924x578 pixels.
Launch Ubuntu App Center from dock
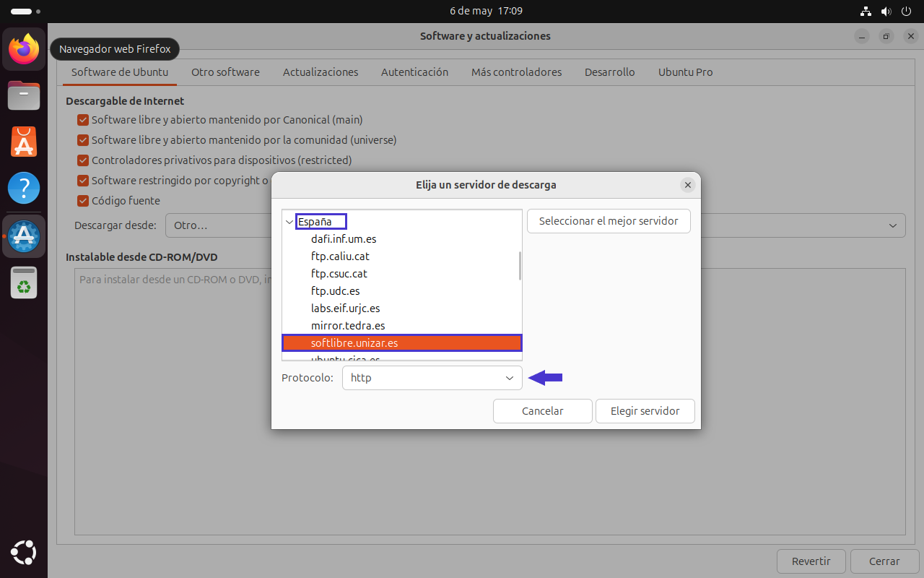coord(24,142)
